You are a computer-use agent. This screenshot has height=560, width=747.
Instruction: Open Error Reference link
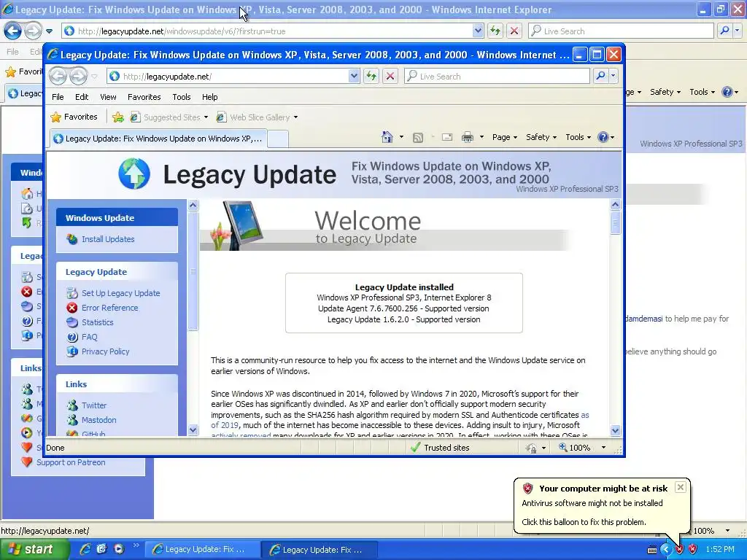click(109, 308)
